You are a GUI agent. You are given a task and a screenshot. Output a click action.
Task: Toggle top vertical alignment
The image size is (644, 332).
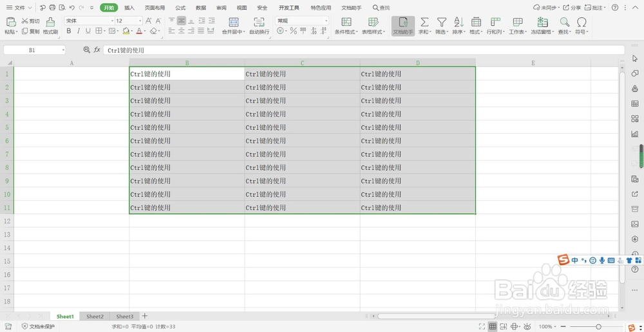click(171, 21)
